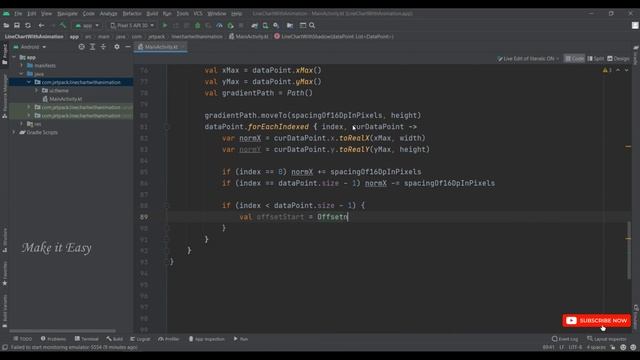
Task: Open the Profiler tool window
Action: pyautogui.click(x=169, y=339)
